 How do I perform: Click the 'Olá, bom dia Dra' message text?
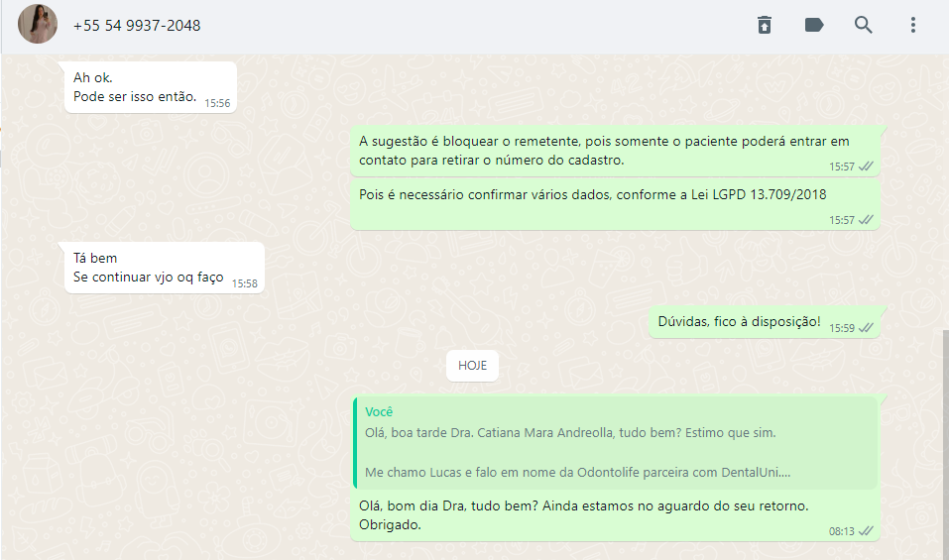pyautogui.click(x=583, y=515)
